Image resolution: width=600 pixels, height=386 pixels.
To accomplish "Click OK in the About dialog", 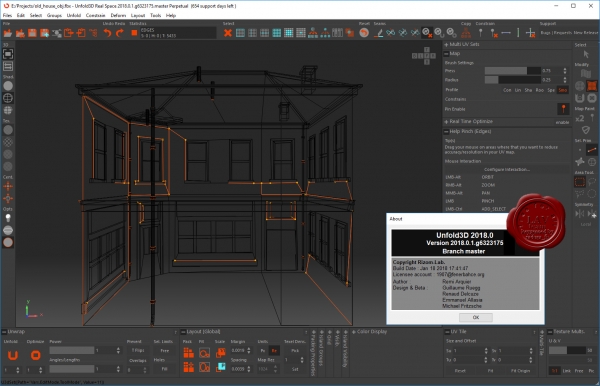I will click(x=476, y=318).
